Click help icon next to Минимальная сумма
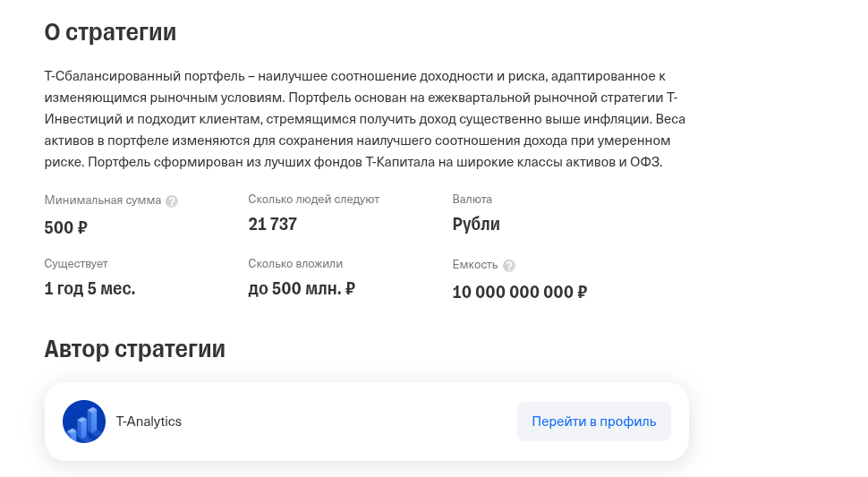The width and height of the screenshot is (868, 477). pos(172,201)
